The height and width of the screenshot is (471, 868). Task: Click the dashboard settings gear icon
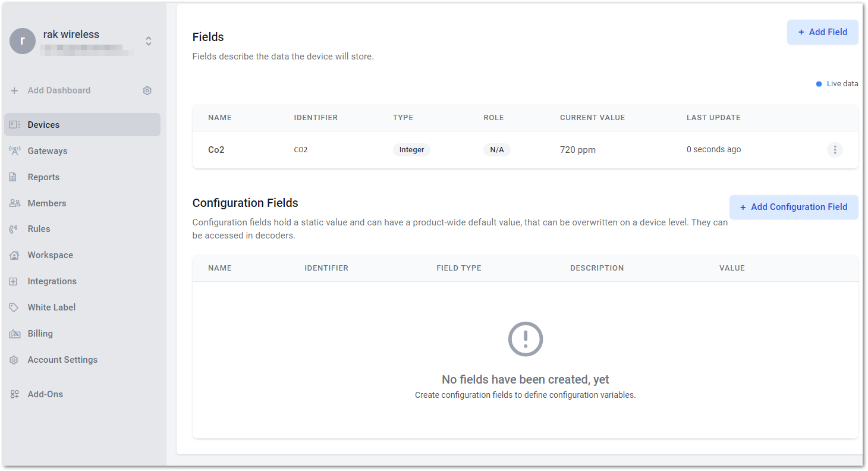coord(147,90)
